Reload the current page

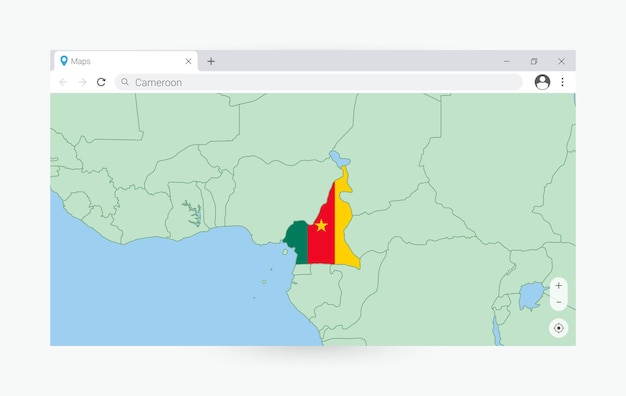pos(101,82)
